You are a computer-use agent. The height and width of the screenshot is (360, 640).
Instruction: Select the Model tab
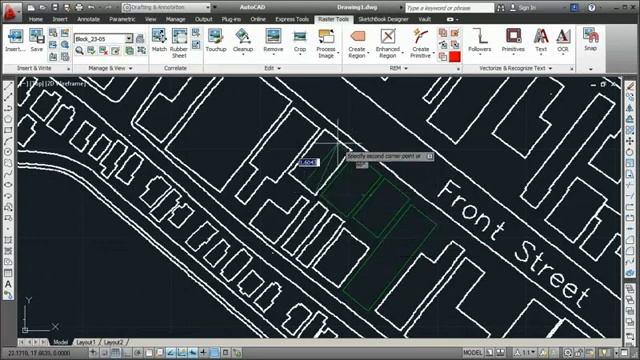point(60,342)
